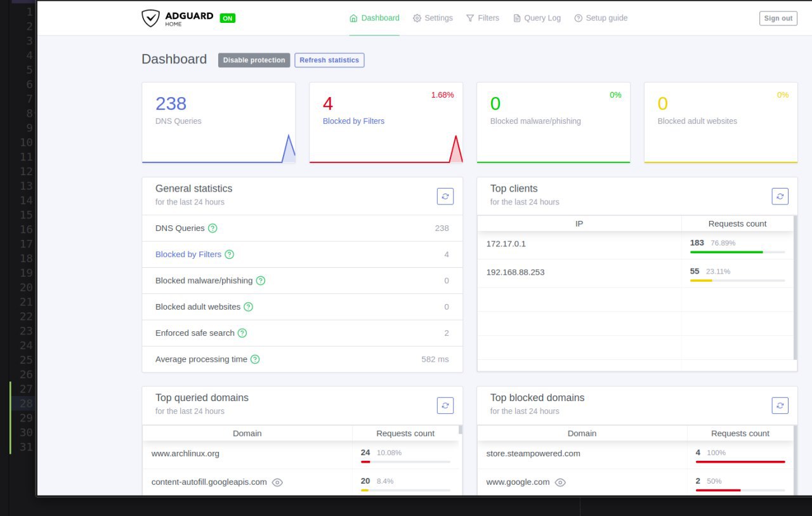This screenshot has height=516, width=812.
Task: Click help icon next to DNS Queries
Action: click(x=213, y=228)
